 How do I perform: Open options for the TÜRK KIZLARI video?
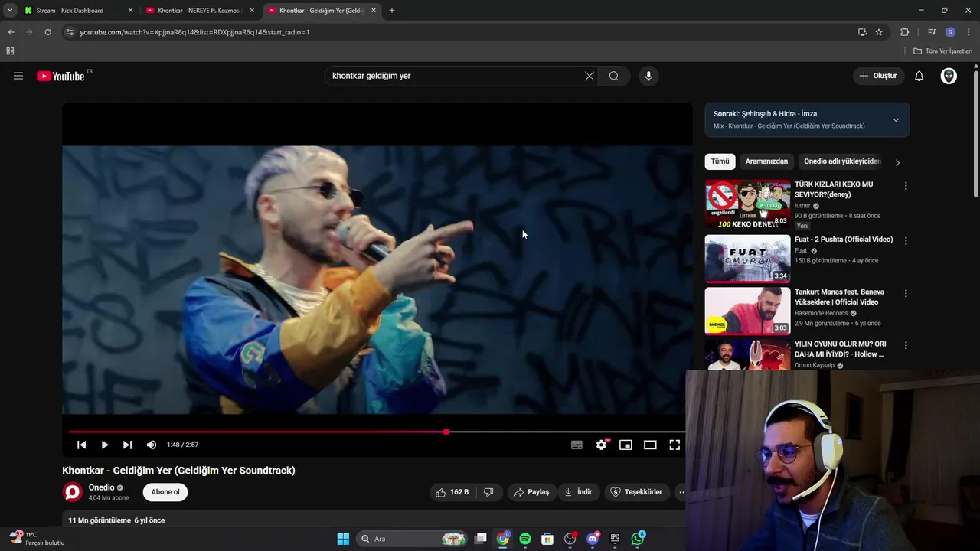click(x=906, y=186)
